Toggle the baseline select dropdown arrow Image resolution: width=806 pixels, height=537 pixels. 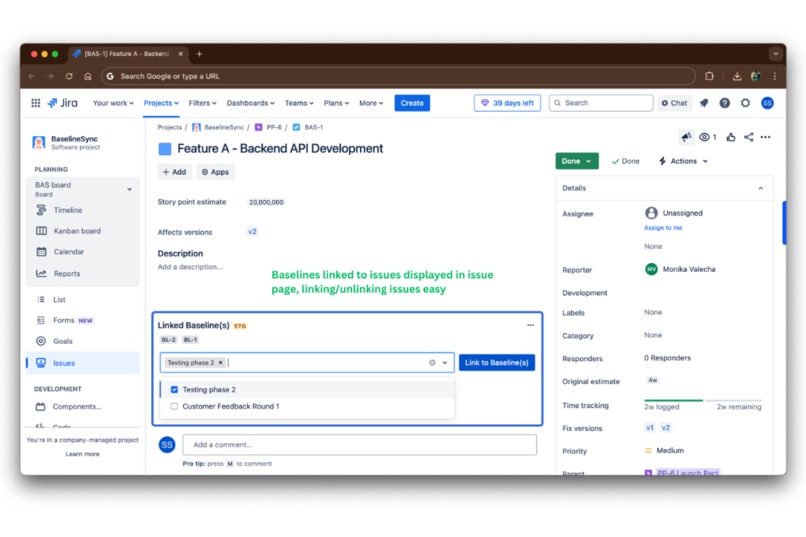pyautogui.click(x=445, y=362)
